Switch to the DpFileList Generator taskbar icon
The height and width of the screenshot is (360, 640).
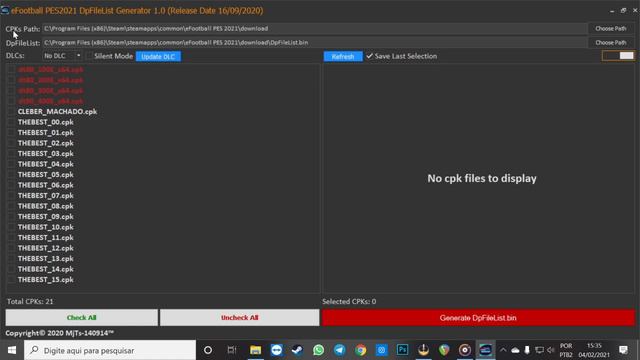coord(485,350)
